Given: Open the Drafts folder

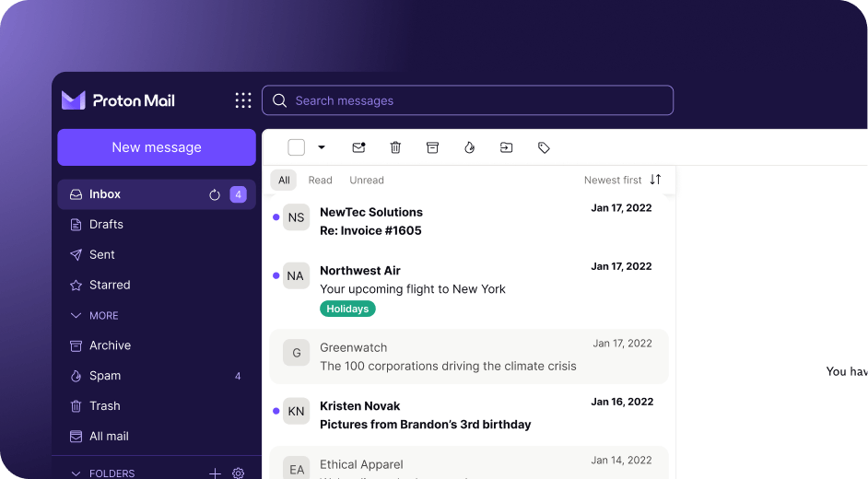Looking at the screenshot, I should pos(106,225).
